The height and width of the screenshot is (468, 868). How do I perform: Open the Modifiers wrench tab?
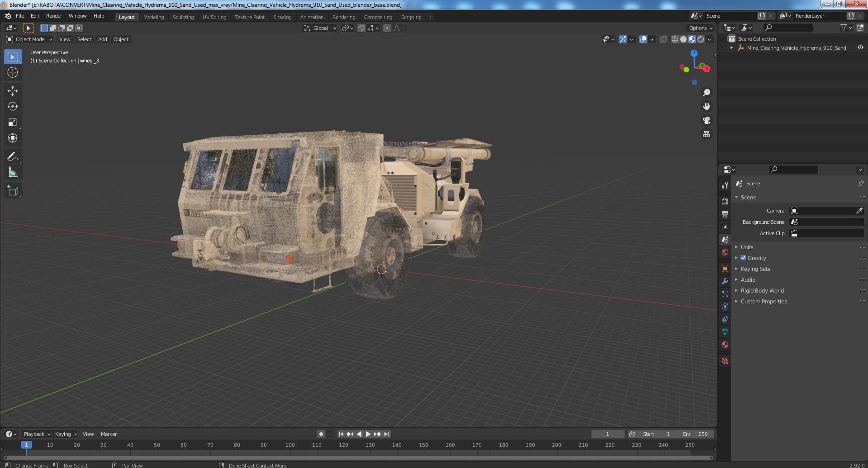pos(725,281)
